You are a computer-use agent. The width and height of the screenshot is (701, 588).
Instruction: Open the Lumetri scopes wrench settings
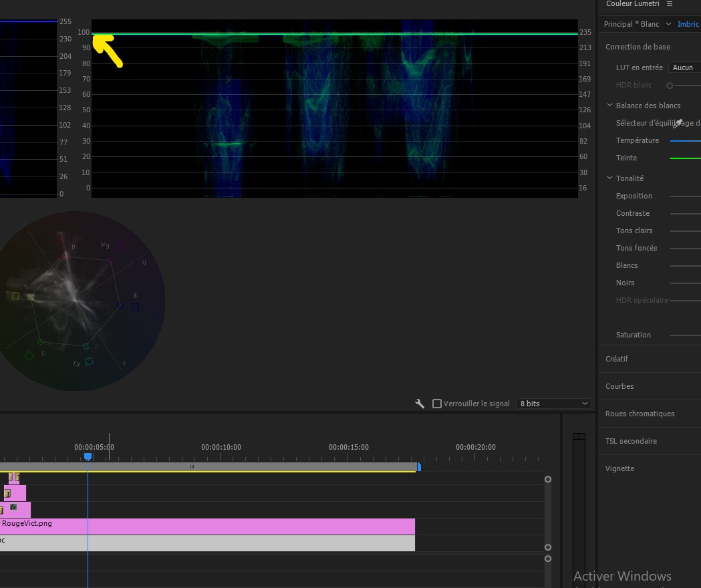point(420,404)
